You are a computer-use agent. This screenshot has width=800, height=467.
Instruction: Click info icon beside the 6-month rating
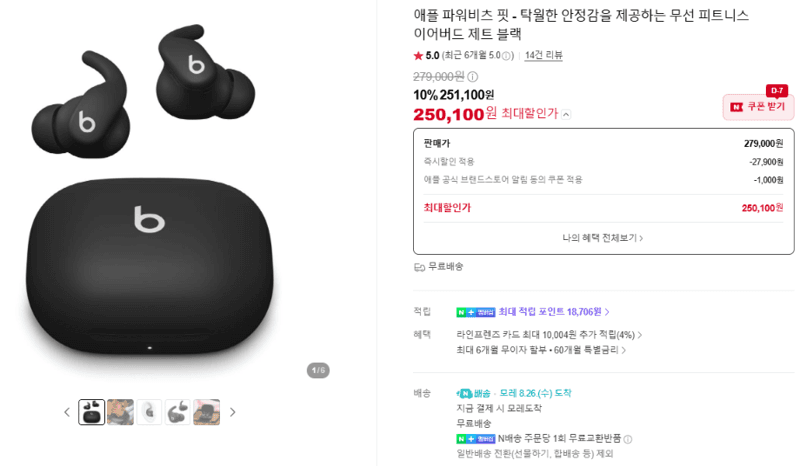point(506,56)
